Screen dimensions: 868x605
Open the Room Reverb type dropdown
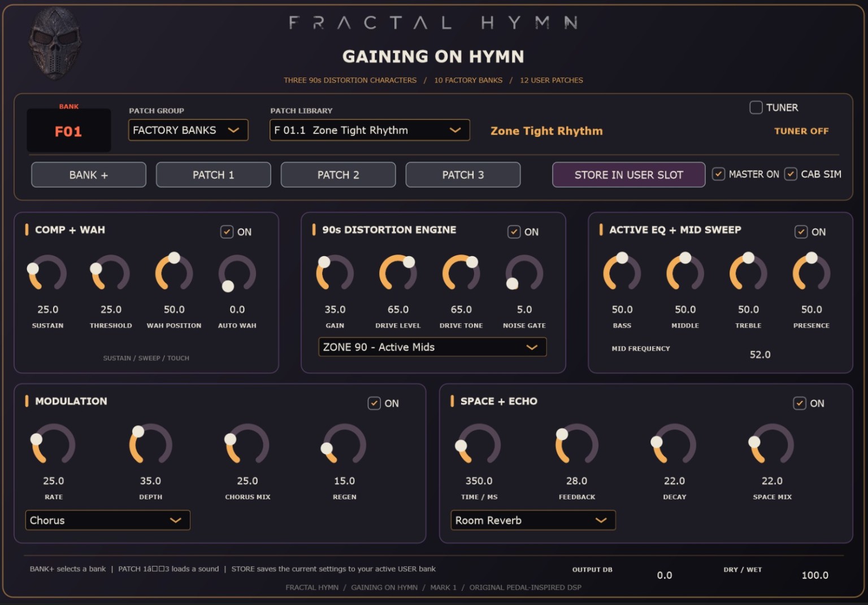[x=533, y=520]
